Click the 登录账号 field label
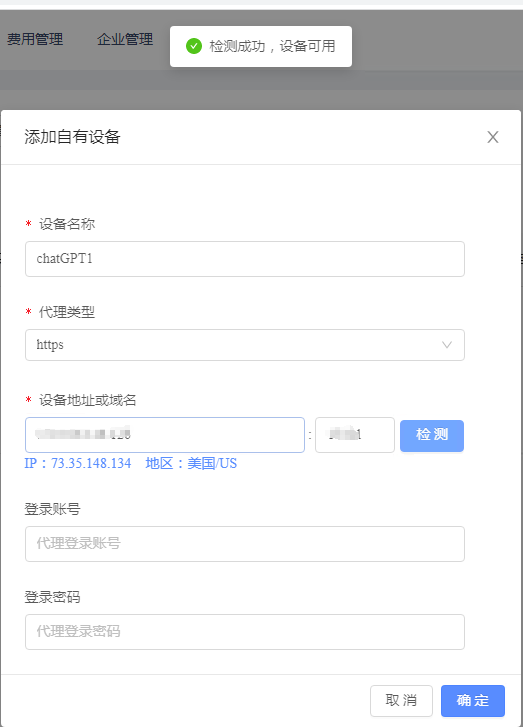This screenshot has height=727, width=523. [52, 509]
